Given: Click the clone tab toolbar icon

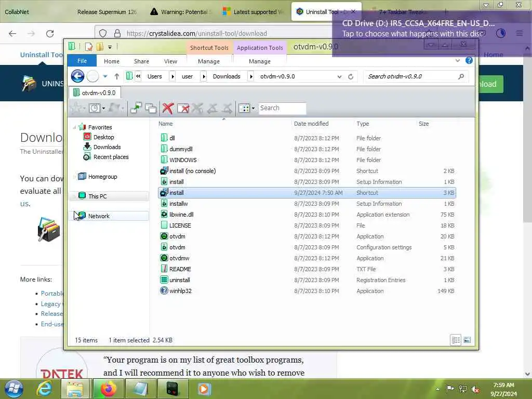Looking at the screenshot, I should pyautogui.click(x=151, y=108).
